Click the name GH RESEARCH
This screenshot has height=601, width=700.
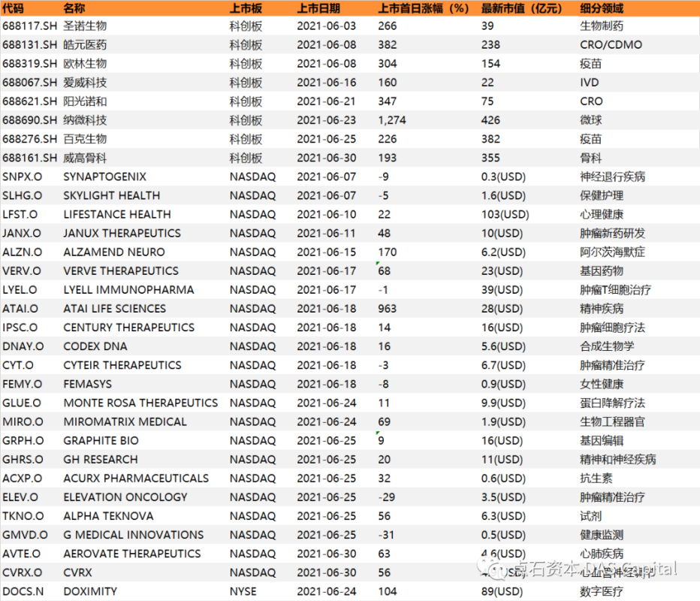pos(101,460)
